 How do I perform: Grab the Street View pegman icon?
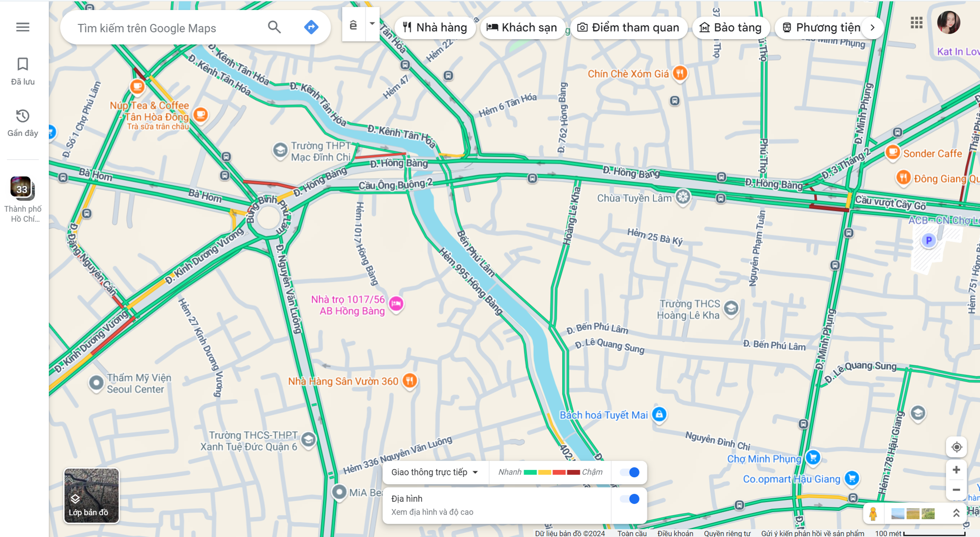[873, 514]
